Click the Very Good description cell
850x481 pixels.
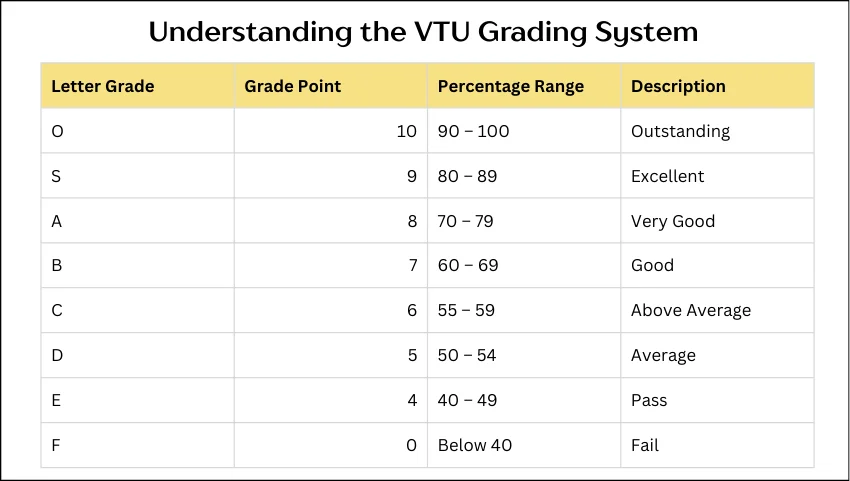point(673,221)
